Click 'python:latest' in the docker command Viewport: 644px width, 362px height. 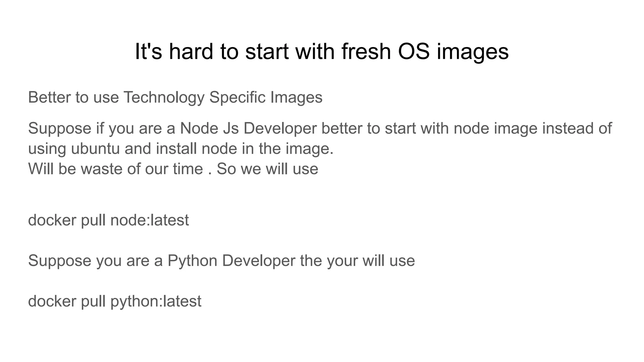156,301
